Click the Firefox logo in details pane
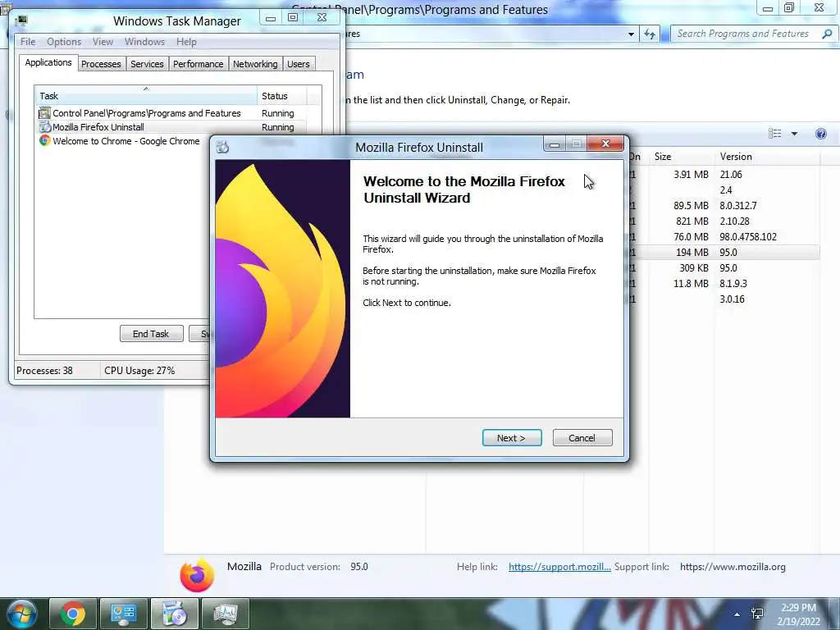Image resolution: width=840 pixels, height=630 pixels. click(197, 575)
